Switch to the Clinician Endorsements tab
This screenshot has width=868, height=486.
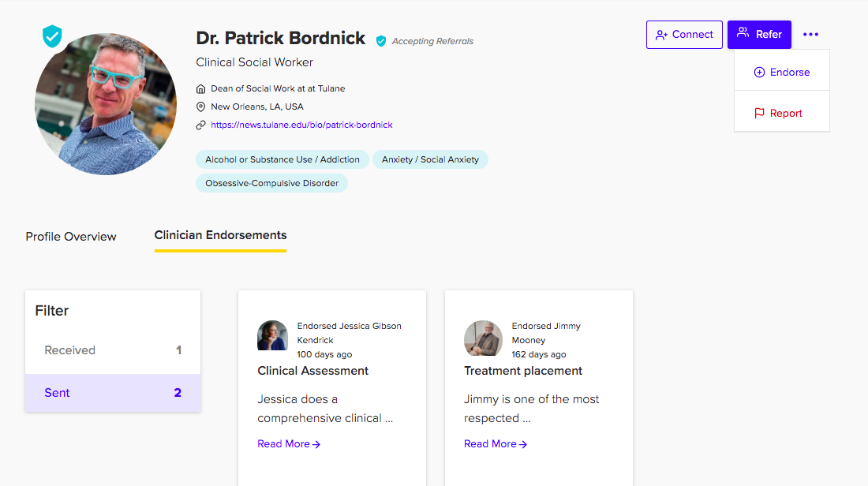[220, 235]
